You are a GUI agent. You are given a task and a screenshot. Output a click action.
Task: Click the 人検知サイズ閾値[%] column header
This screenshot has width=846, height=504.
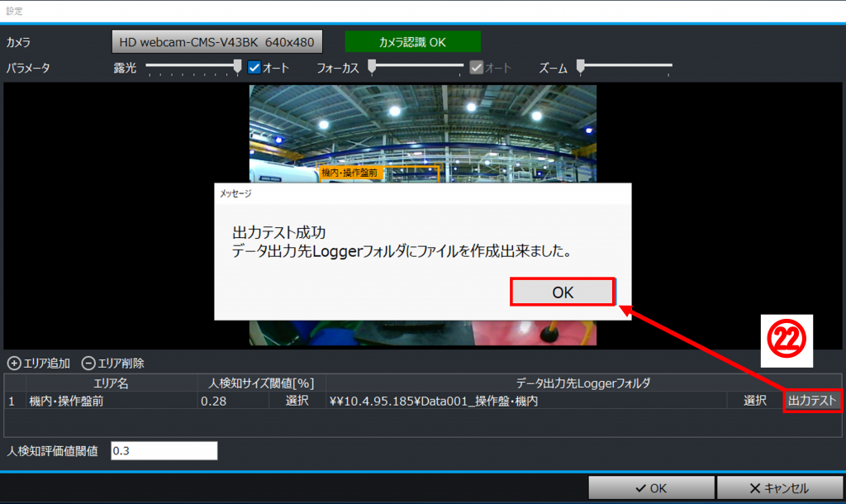coord(261,383)
